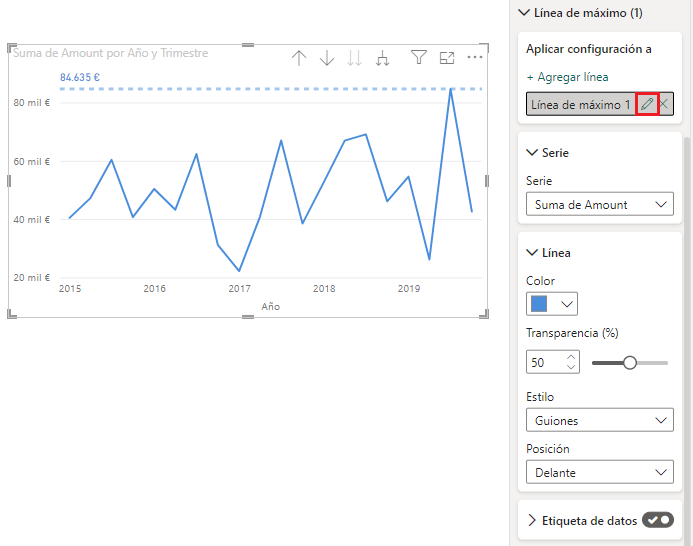Open the chart's more options ellipsis
693x546 pixels.
475,58
